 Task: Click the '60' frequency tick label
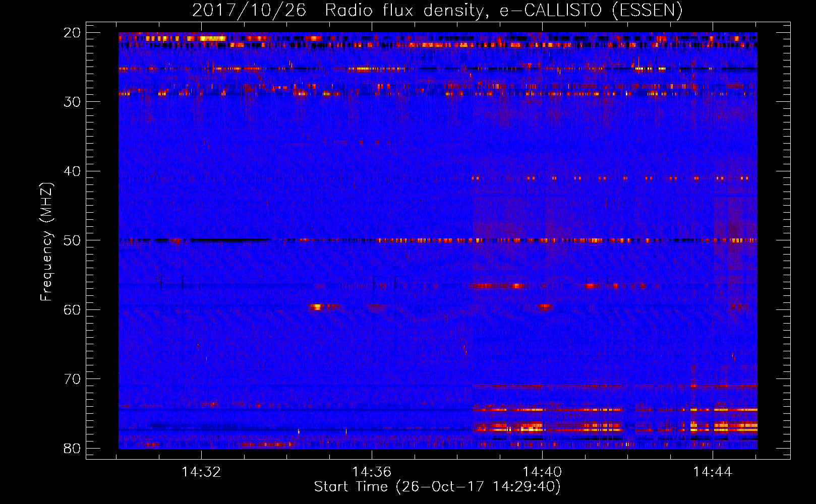[x=72, y=309]
